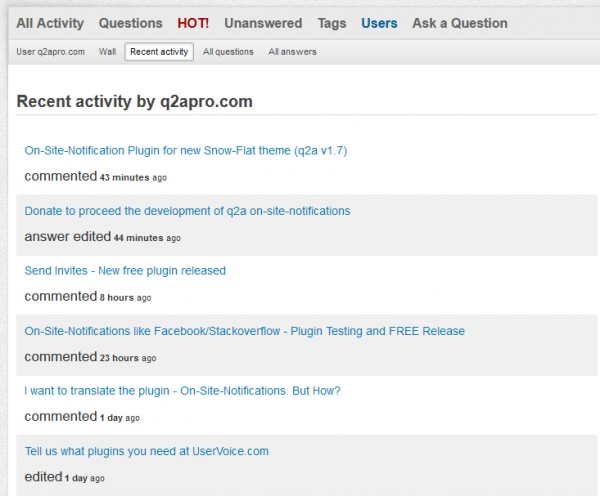Open the translate the plugin question
Image resolution: width=600 pixels, height=496 pixels.
[x=189, y=391]
